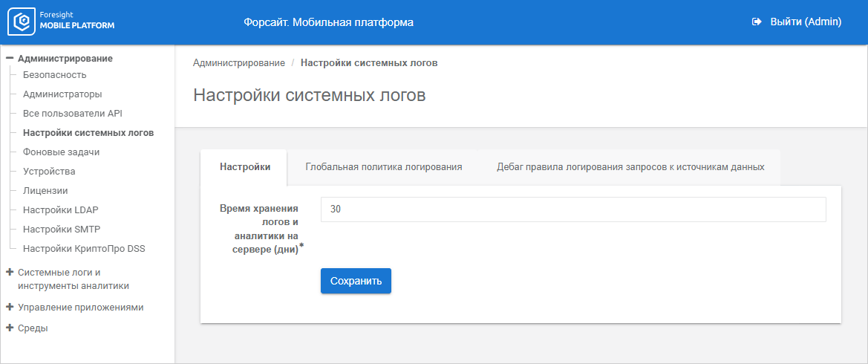This screenshot has width=868, height=364.
Task: Select Фоновые задачи in the sidebar
Action: pos(62,152)
